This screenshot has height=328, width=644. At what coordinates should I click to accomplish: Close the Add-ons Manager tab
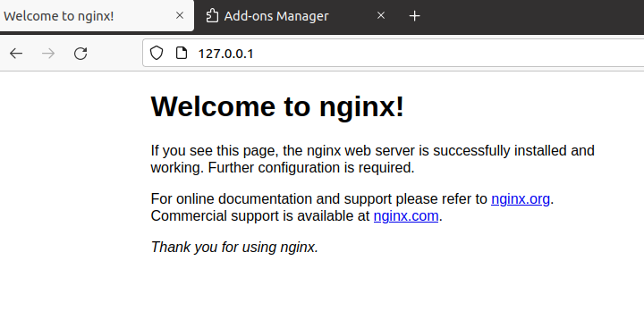381,15
